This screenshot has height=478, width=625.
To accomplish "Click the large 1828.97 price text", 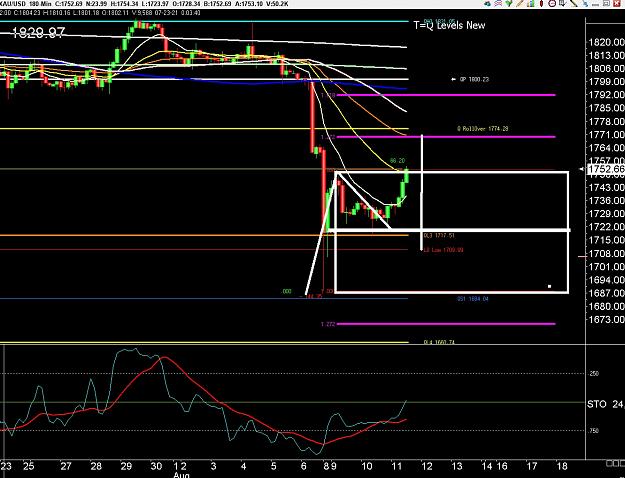I will pos(38,33).
